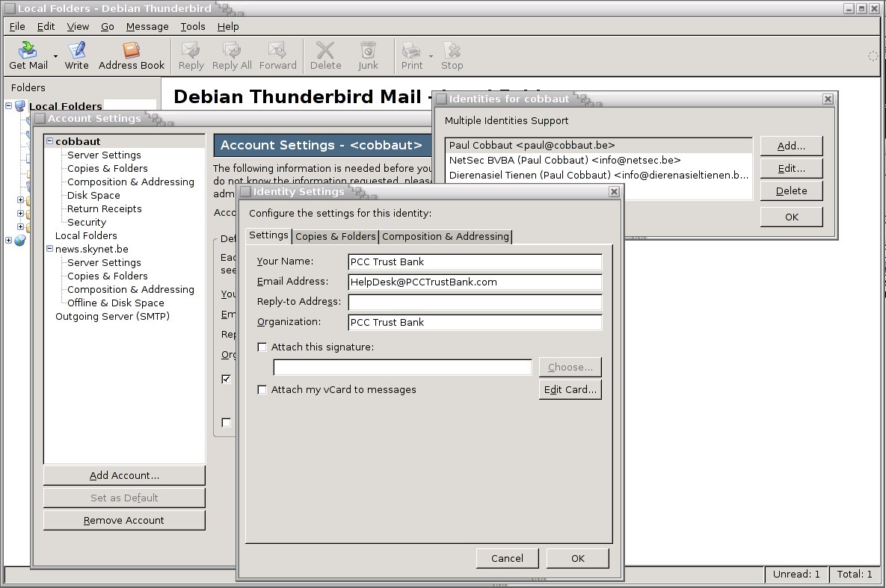Click Edit Card button
886x588 pixels.
pos(570,389)
